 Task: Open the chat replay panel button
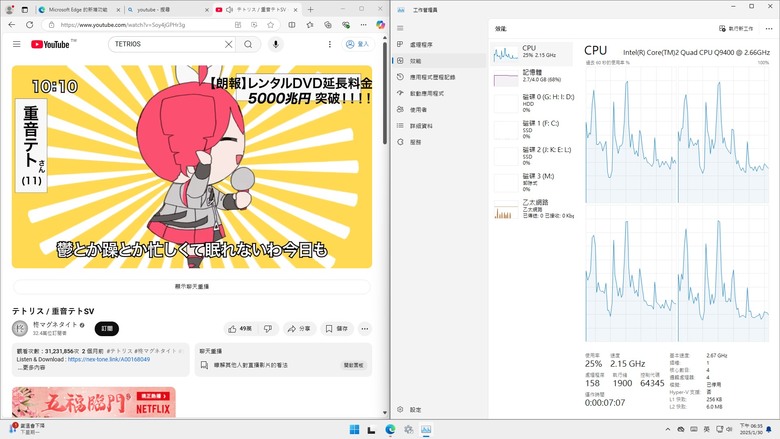pyautogui.click(x=354, y=365)
